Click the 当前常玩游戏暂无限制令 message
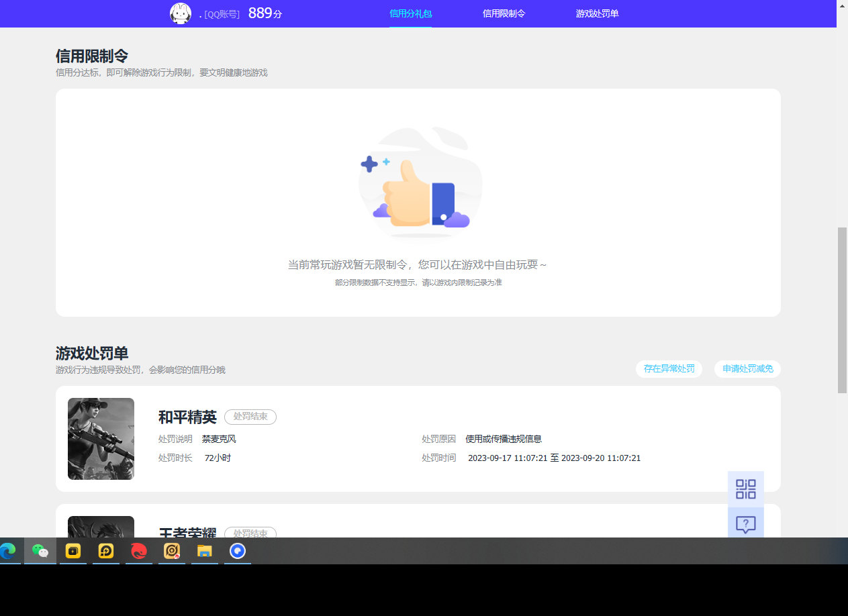 (418, 265)
